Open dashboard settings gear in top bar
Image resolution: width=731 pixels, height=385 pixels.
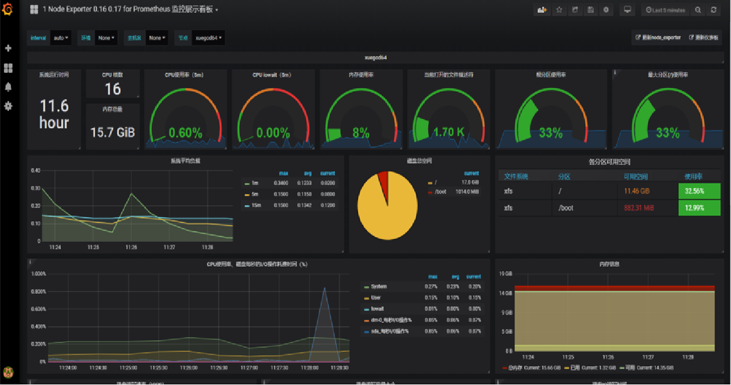click(606, 10)
